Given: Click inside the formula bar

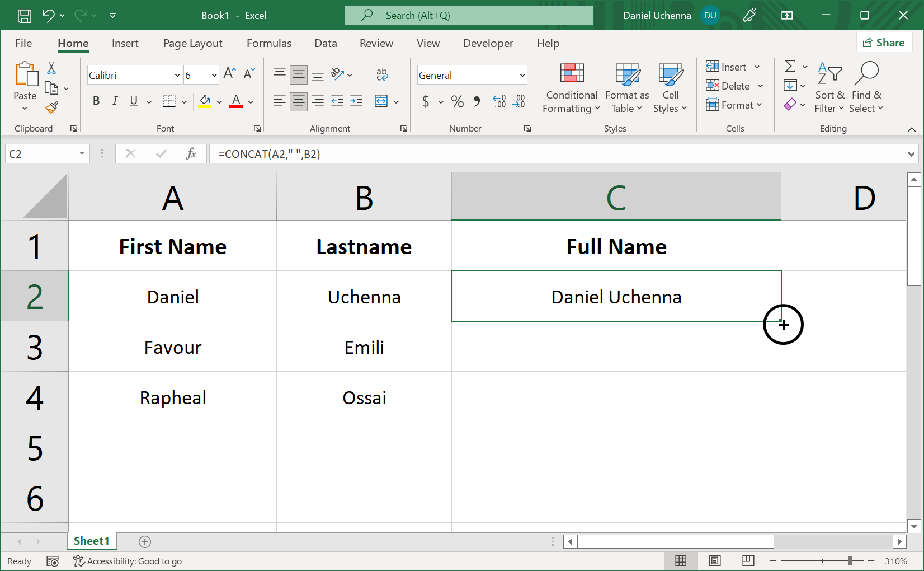Looking at the screenshot, I should (392, 153).
